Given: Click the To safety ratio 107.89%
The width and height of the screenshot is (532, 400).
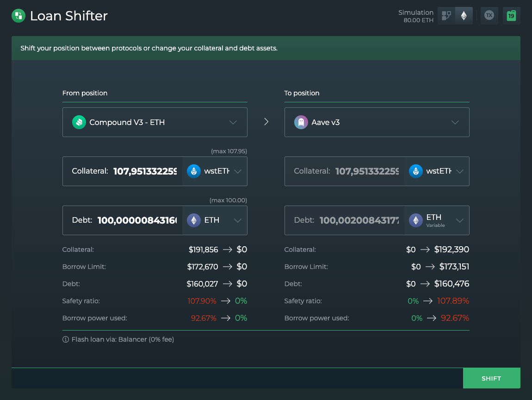Looking at the screenshot, I should pyautogui.click(x=453, y=301).
